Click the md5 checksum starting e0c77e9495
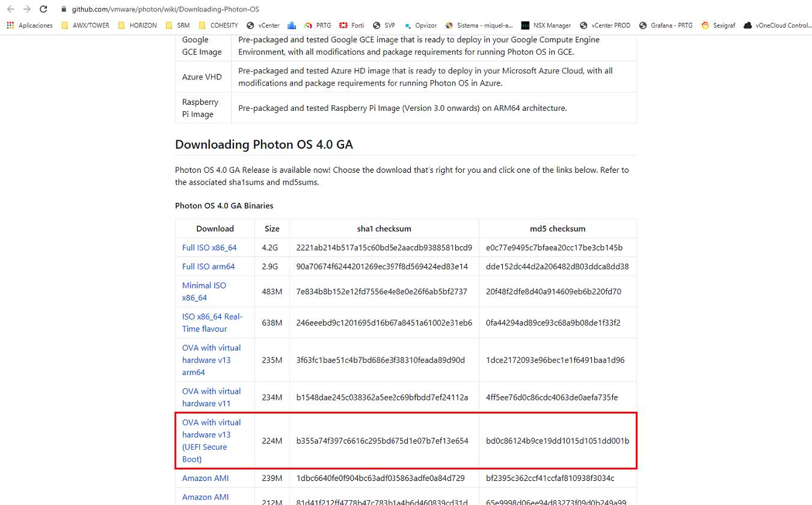Screen dimensions: 812x505 pyautogui.click(x=554, y=247)
